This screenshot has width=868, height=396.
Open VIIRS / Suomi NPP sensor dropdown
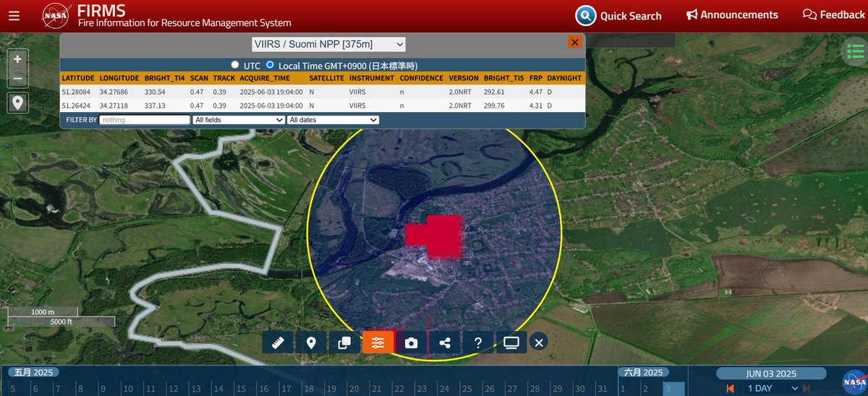click(328, 44)
